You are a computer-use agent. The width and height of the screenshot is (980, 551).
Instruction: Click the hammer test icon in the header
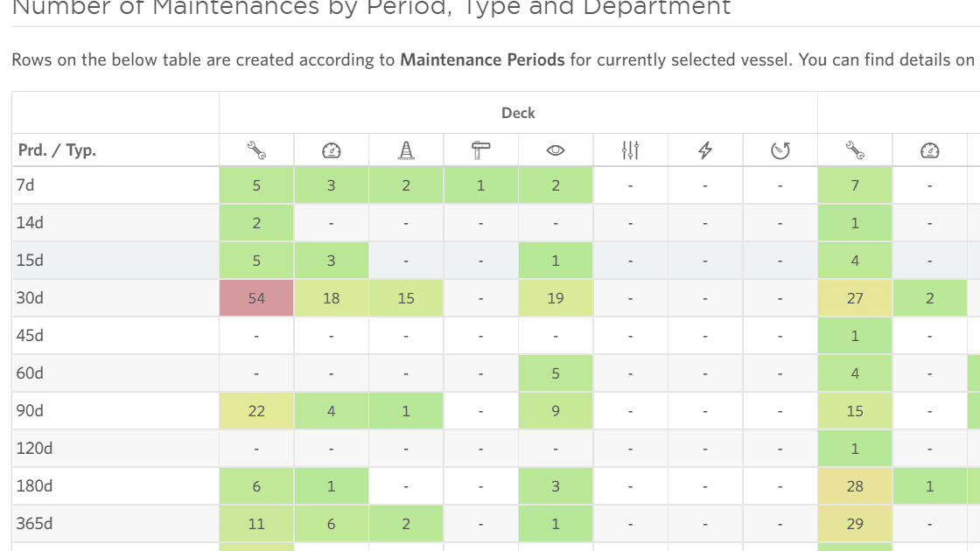pyautogui.click(x=480, y=149)
